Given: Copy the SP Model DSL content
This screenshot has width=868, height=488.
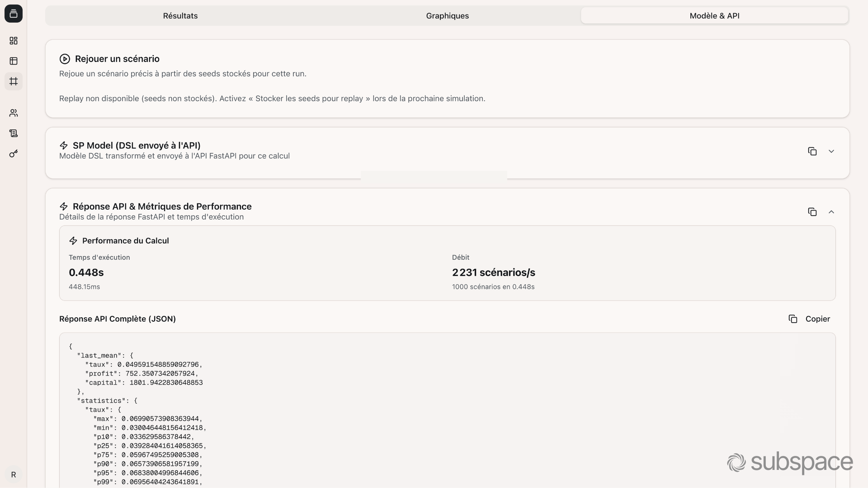Looking at the screenshot, I should click(x=812, y=151).
